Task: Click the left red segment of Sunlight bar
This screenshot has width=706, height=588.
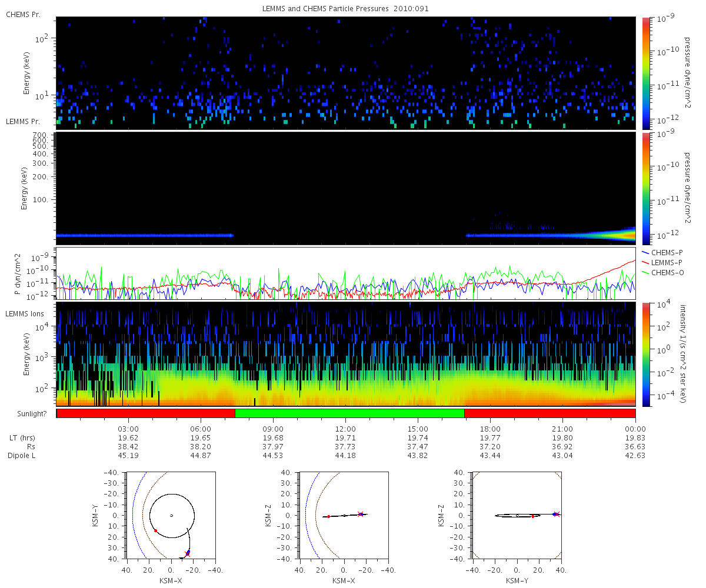Action: pos(146,413)
